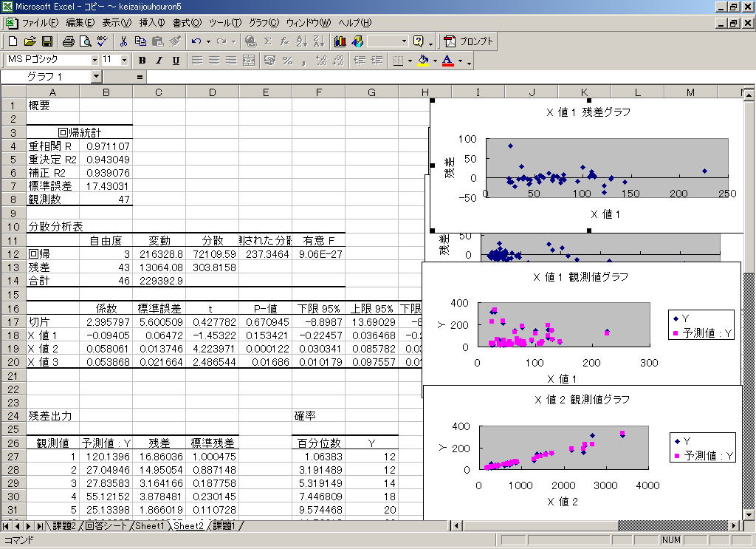Click Decrease Indent icon
Screen dimensions: 756x549
(x=360, y=61)
